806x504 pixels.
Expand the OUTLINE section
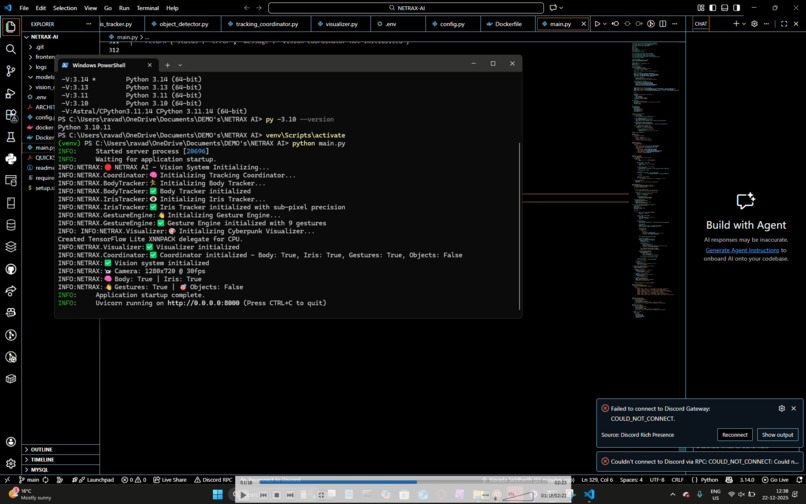pyautogui.click(x=61, y=449)
